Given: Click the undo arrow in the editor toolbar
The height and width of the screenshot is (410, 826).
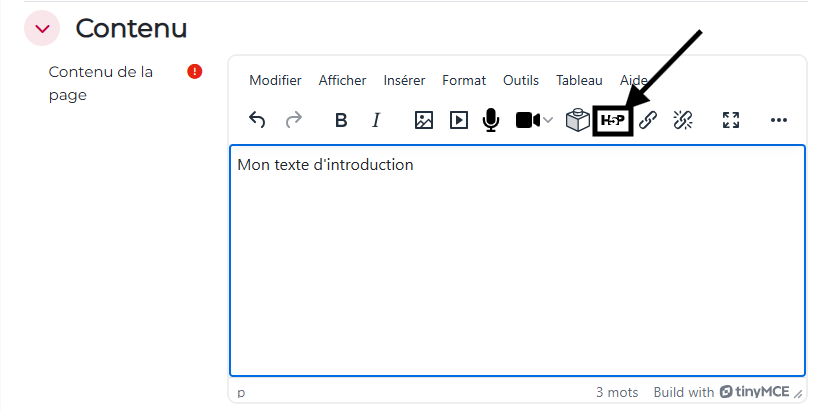Looking at the screenshot, I should [x=257, y=120].
